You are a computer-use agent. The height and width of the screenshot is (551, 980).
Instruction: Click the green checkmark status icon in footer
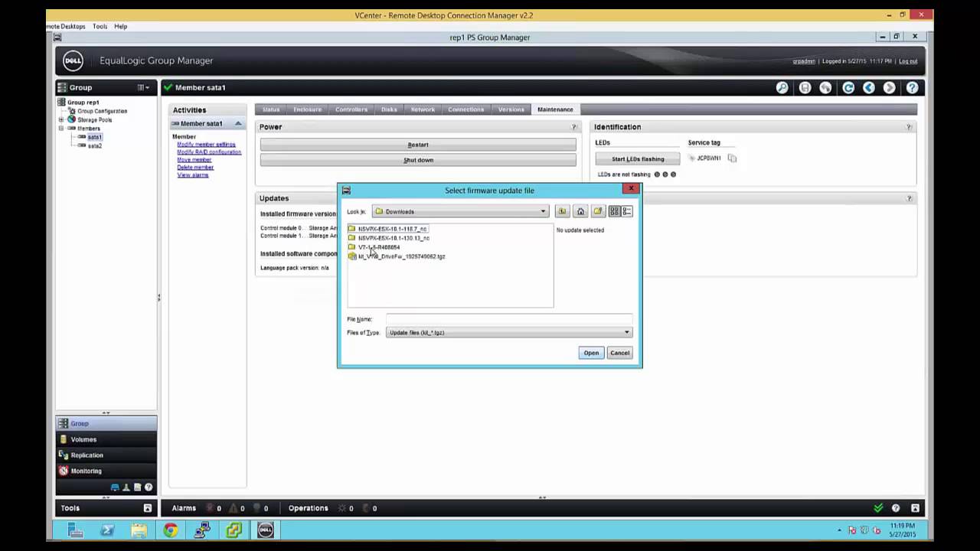[x=878, y=508]
